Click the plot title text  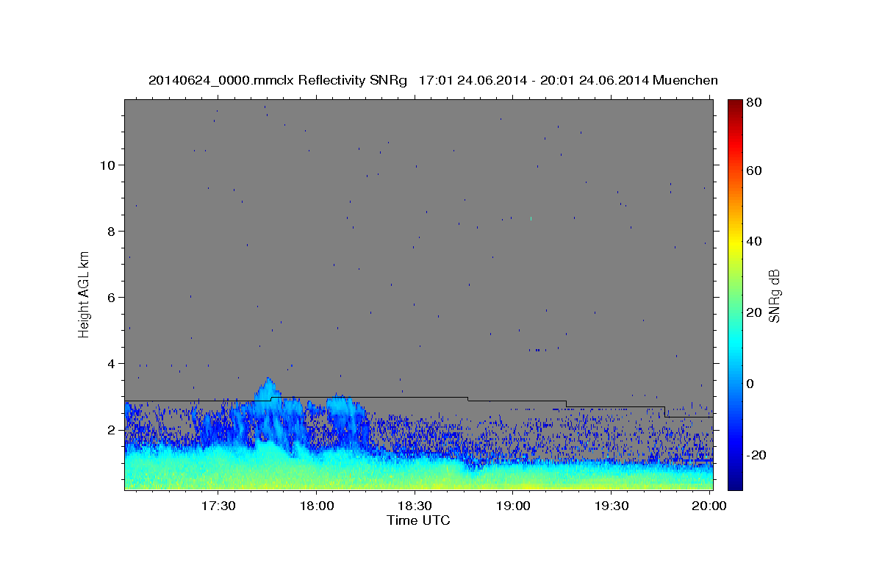433,80
